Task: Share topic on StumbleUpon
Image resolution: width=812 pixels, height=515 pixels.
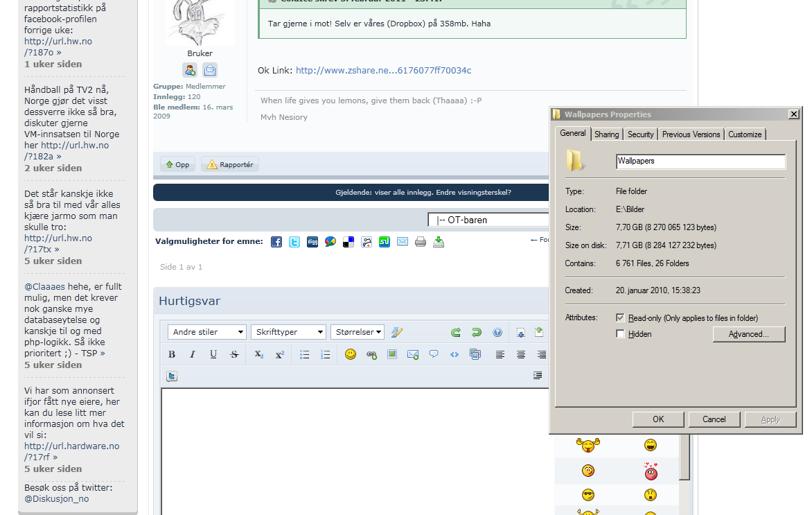Action: (385, 242)
